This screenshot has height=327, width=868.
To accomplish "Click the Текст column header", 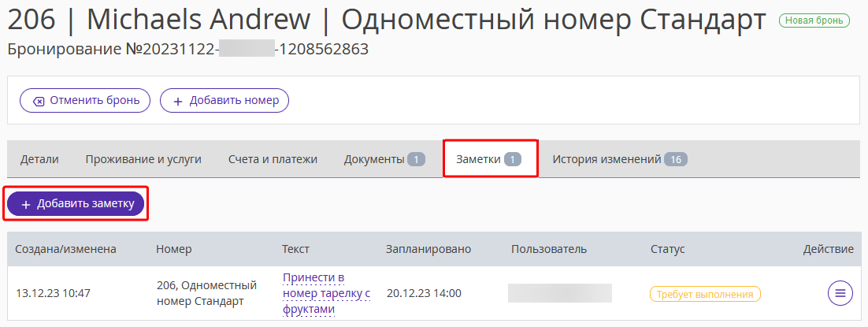I will click(295, 250).
